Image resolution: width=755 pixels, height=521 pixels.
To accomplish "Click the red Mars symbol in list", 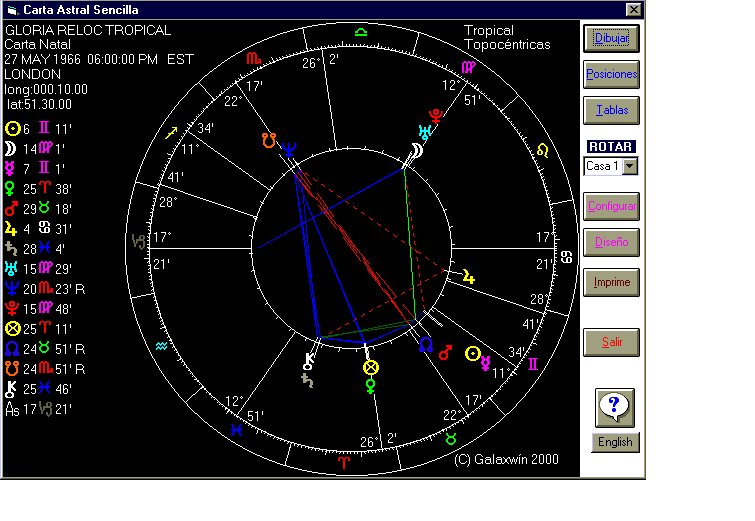I will (x=12, y=208).
